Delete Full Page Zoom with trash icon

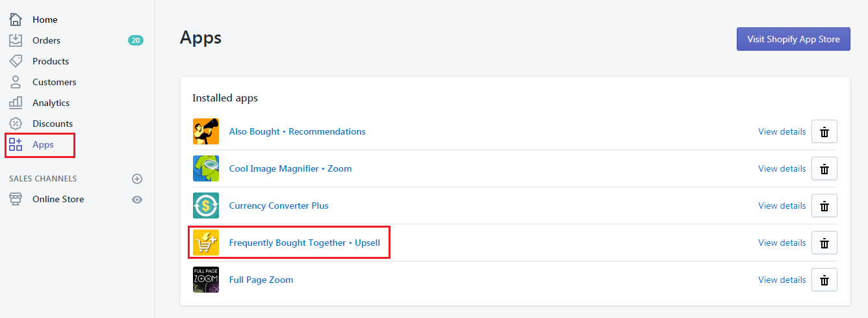pos(824,280)
